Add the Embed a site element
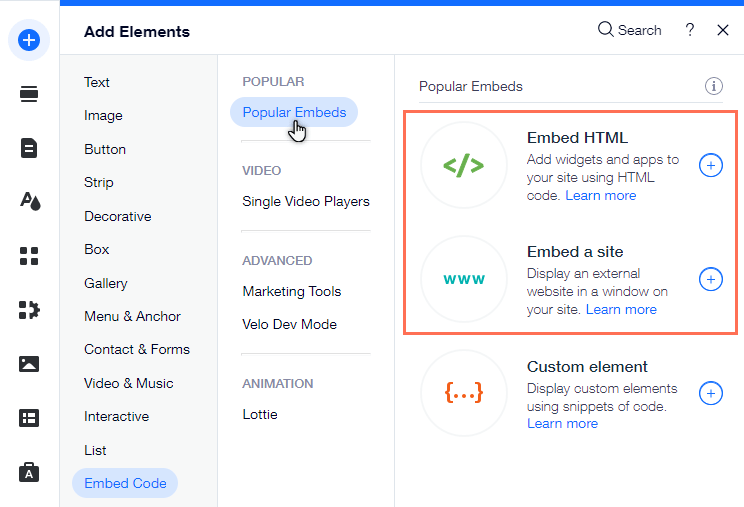744x507 pixels. [x=711, y=279]
